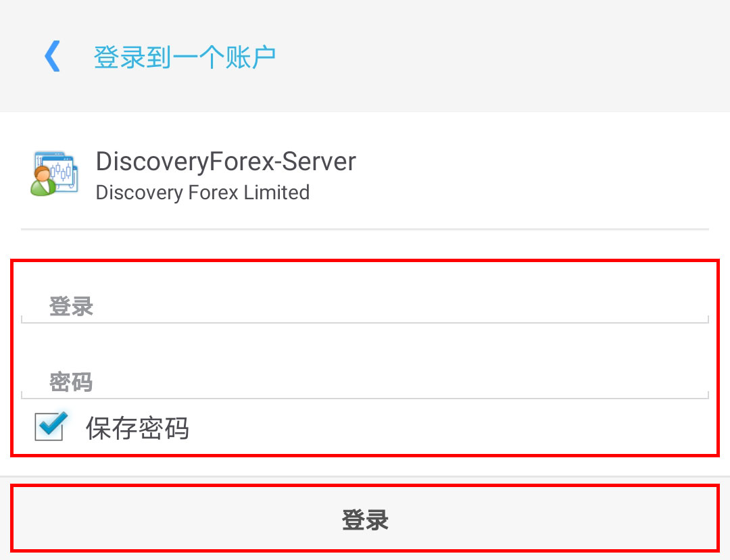Tap the blue back chevron arrow

(52, 57)
